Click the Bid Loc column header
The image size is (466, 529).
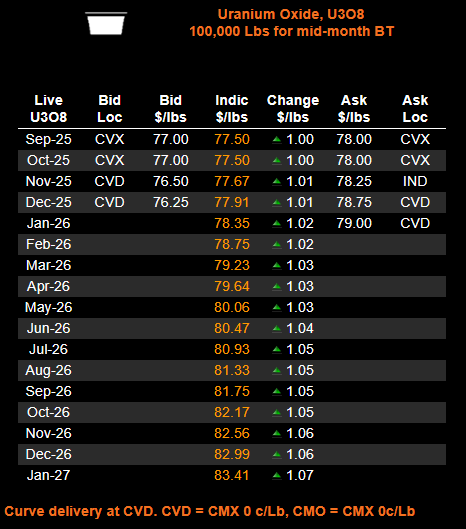pyautogui.click(x=109, y=109)
